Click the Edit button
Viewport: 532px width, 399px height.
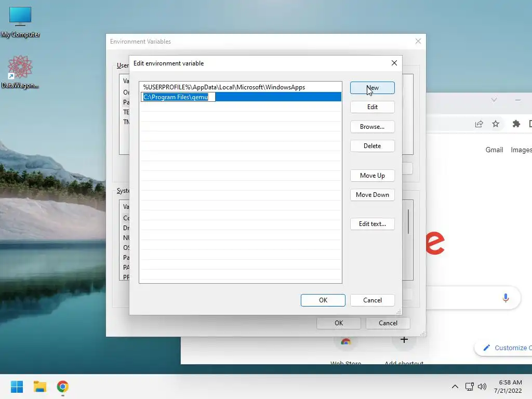pyautogui.click(x=372, y=107)
